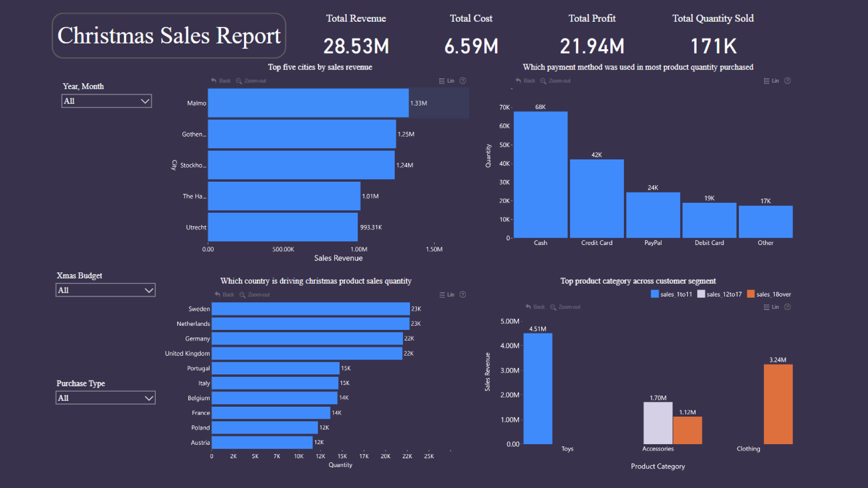Open help icon in product category chart
The height and width of the screenshot is (488, 868).
788,307
